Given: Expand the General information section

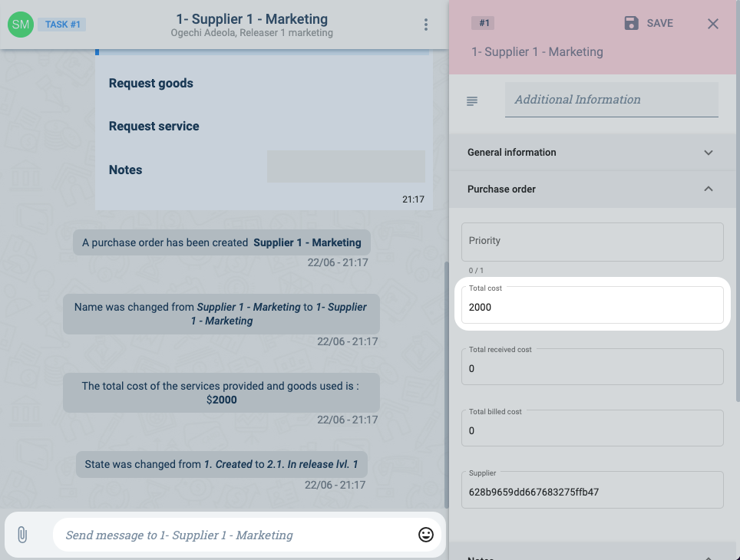Looking at the screenshot, I should coord(592,153).
